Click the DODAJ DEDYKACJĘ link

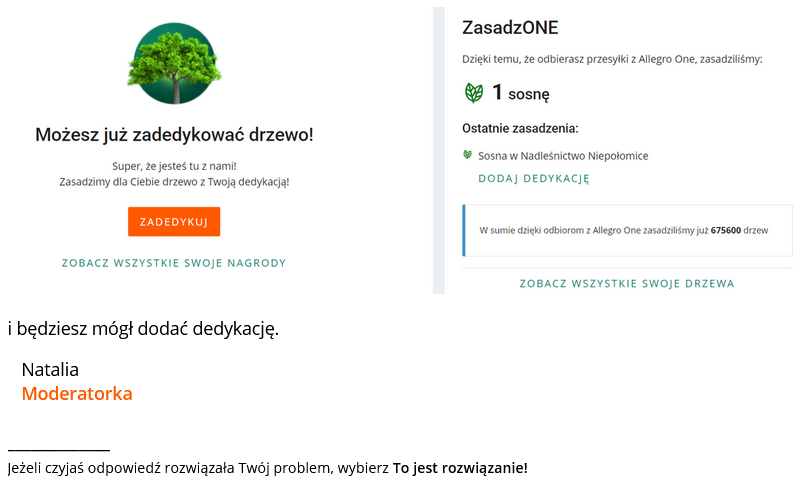[x=534, y=179]
